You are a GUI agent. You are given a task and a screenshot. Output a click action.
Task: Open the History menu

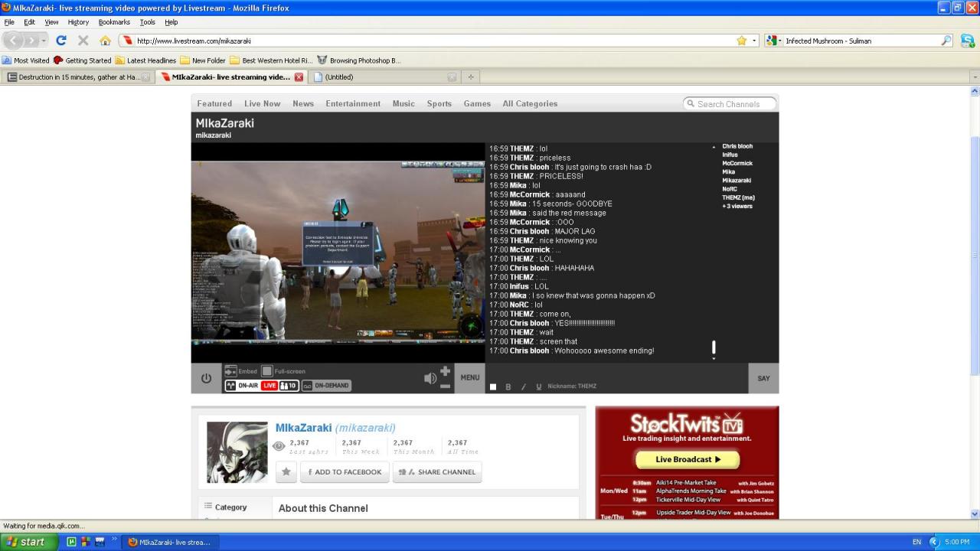point(78,22)
